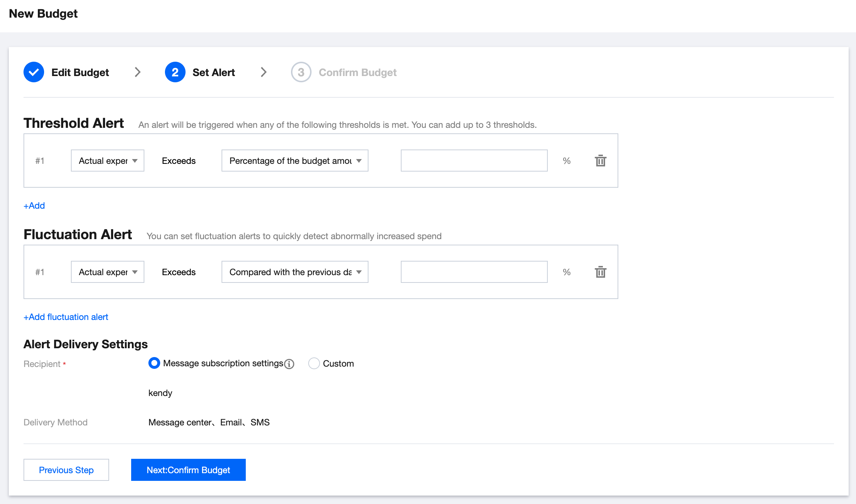
Task: Click the Previous Step button
Action: pyautogui.click(x=66, y=470)
